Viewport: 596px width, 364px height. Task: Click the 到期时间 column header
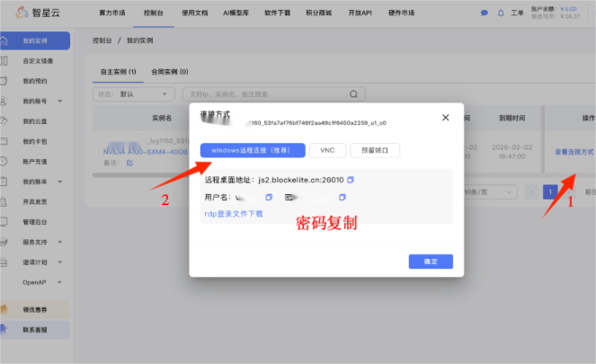point(512,118)
